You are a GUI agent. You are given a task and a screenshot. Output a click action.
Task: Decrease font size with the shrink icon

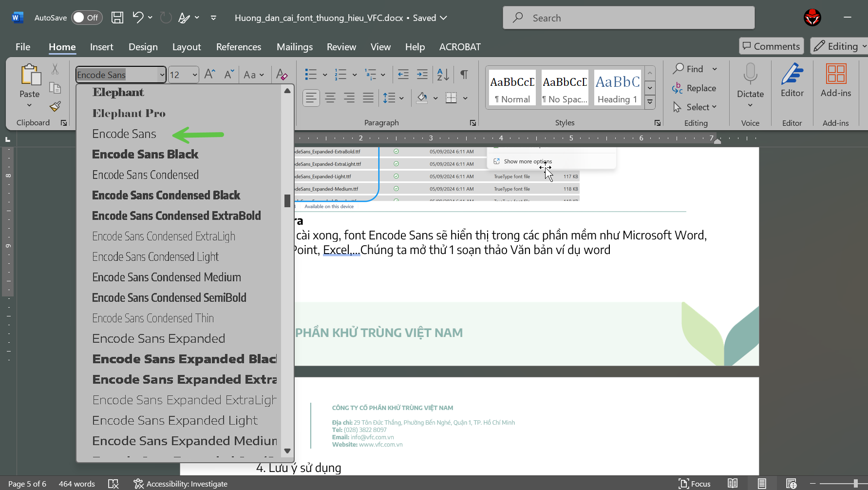pyautogui.click(x=229, y=74)
